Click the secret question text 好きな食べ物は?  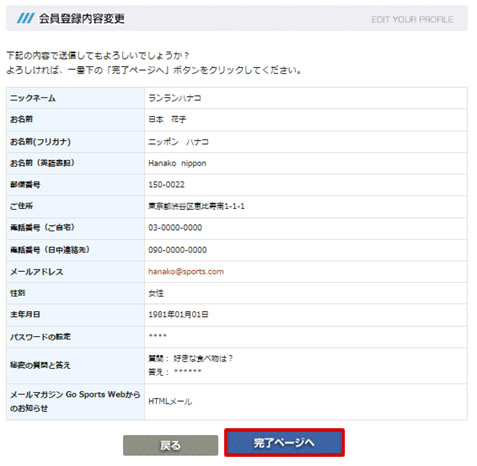coord(203,359)
